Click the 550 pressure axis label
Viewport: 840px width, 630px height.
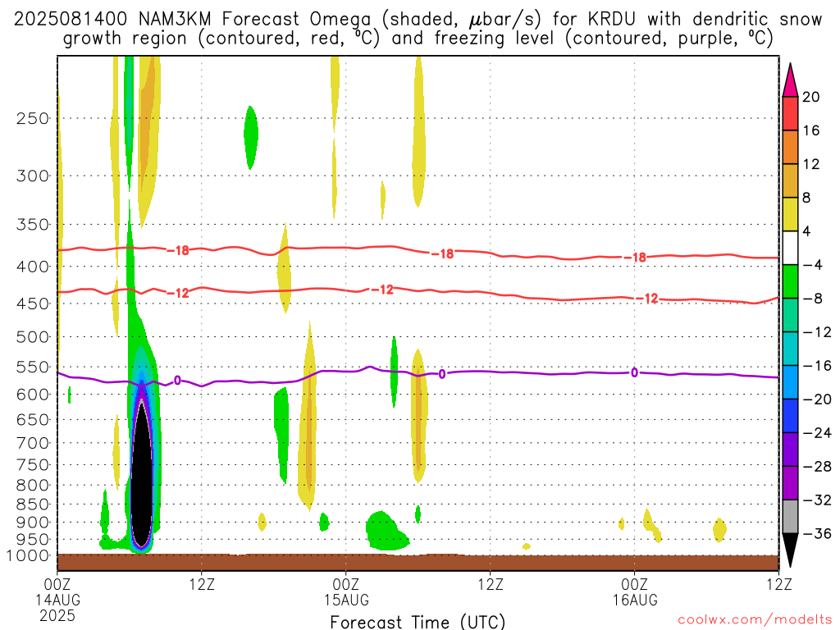tap(33, 367)
